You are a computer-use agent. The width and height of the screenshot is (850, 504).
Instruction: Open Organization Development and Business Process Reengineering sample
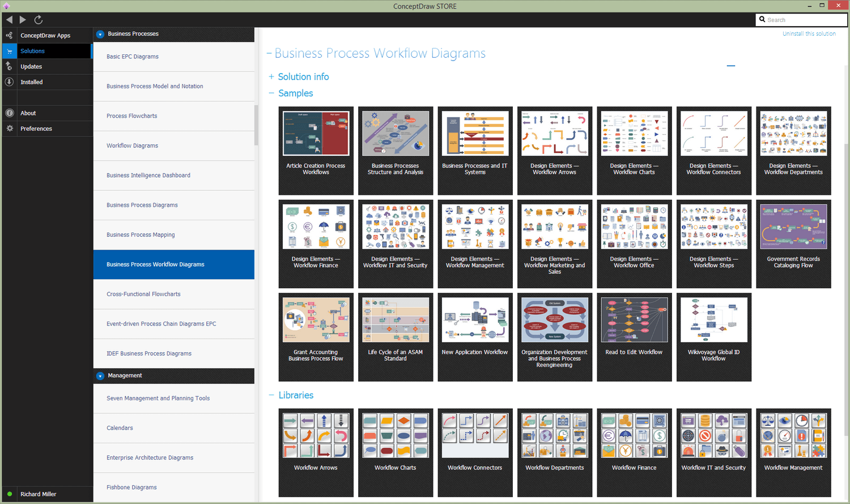555,337
